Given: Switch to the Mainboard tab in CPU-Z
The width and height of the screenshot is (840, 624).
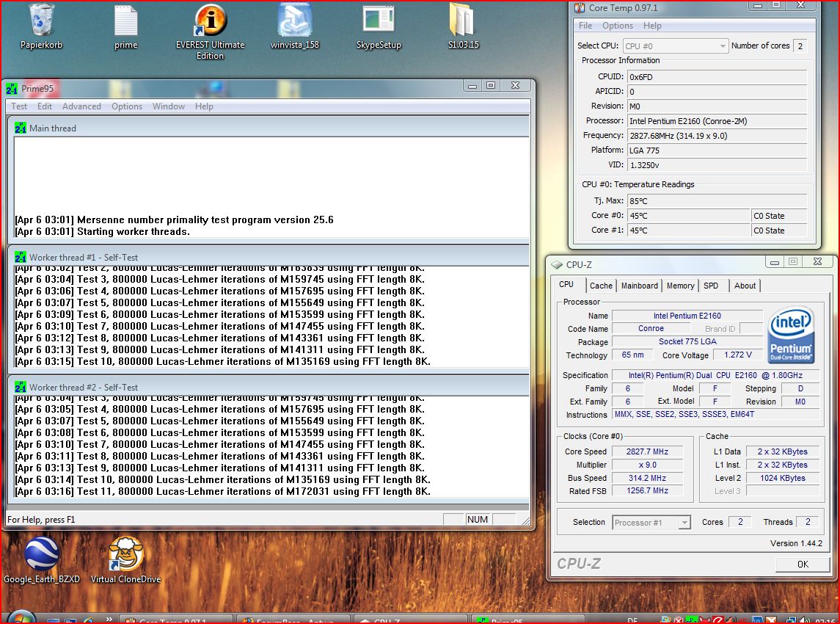Looking at the screenshot, I should (x=640, y=286).
